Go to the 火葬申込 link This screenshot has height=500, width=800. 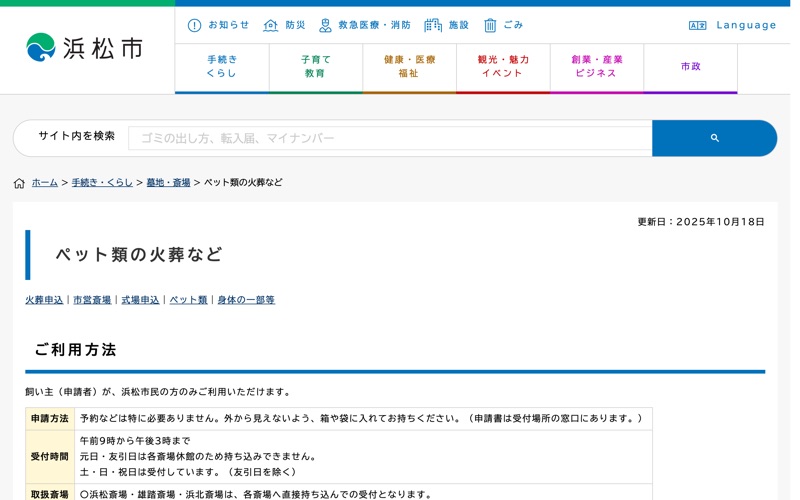tap(44, 300)
